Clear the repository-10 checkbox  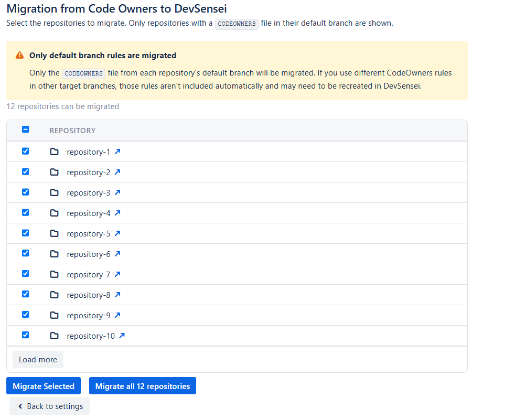(26, 335)
